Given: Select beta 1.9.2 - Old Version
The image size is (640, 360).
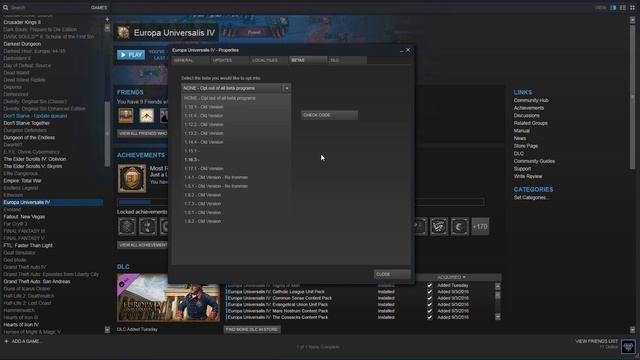Looking at the screenshot, I should [x=236, y=221].
